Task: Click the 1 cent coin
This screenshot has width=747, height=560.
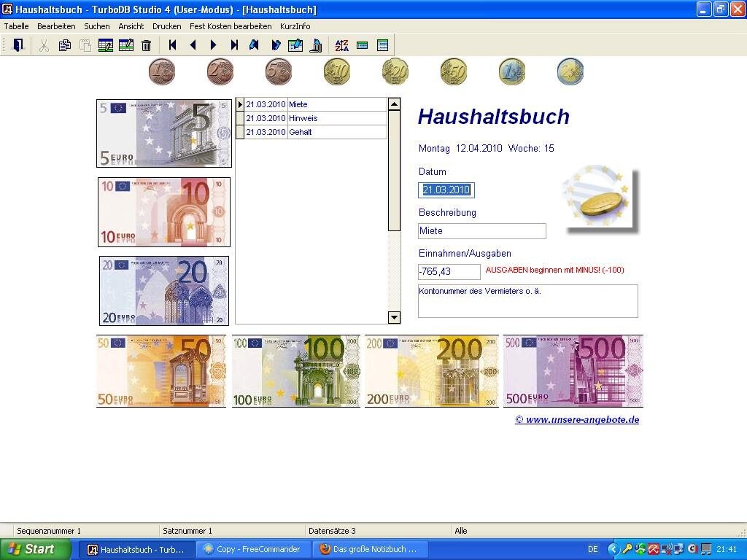Action: 162,72
